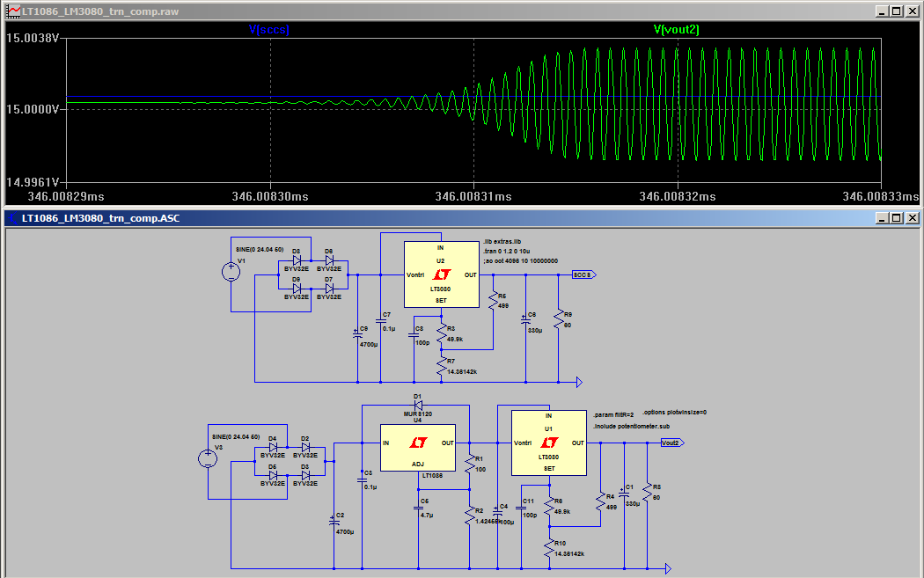Click the schematic window title bar icon
The image size is (924, 578).
point(13,218)
